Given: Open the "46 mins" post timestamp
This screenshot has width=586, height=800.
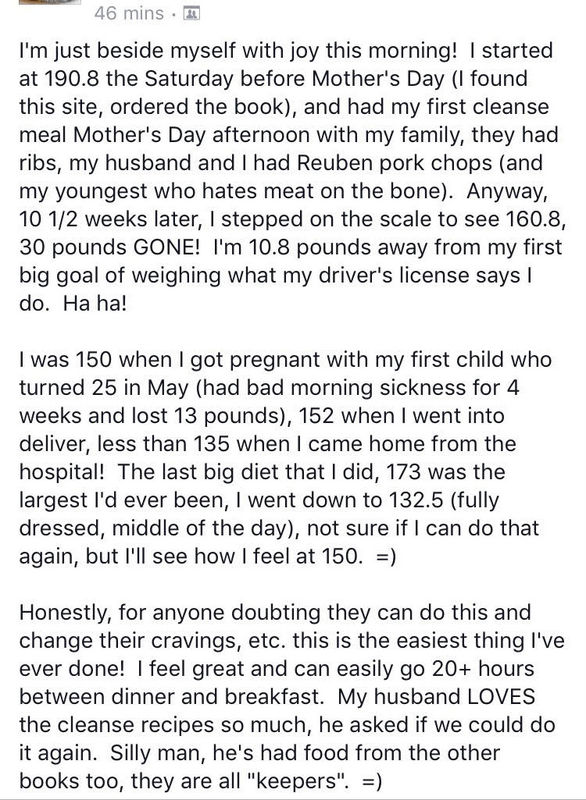Looking at the screenshot, I should pyautogui.click(x=129, y=13).
